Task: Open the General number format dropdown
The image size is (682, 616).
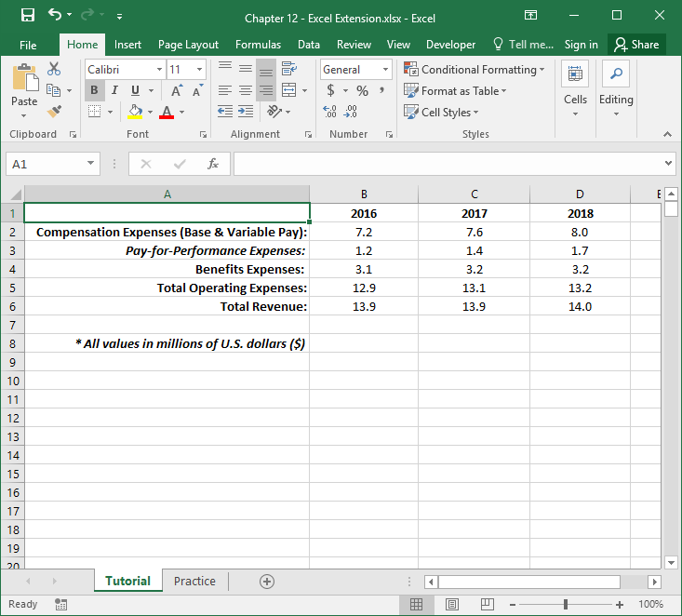Action: pos(385,70)
